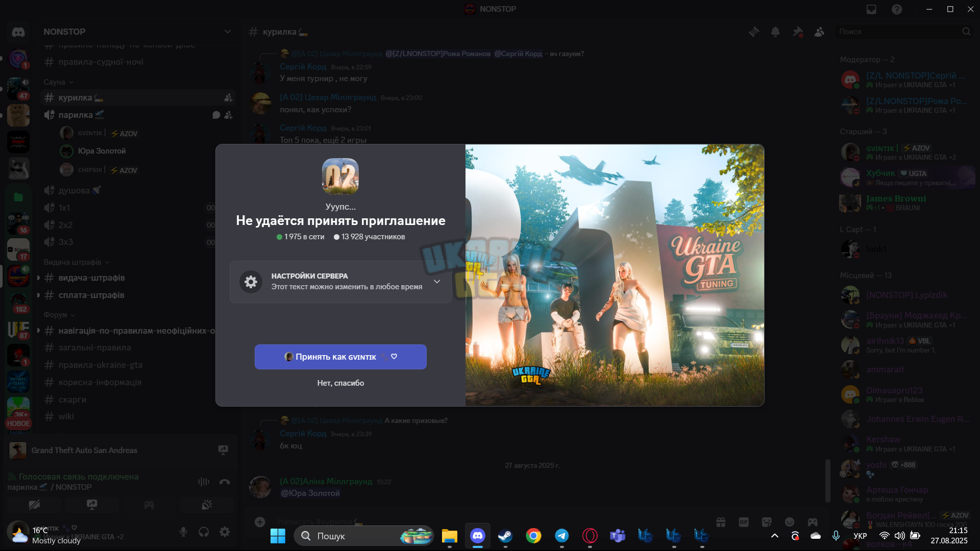980x551 pixels.
Task: Collapse the Видача штрафів category
Action: click(76, 262)
